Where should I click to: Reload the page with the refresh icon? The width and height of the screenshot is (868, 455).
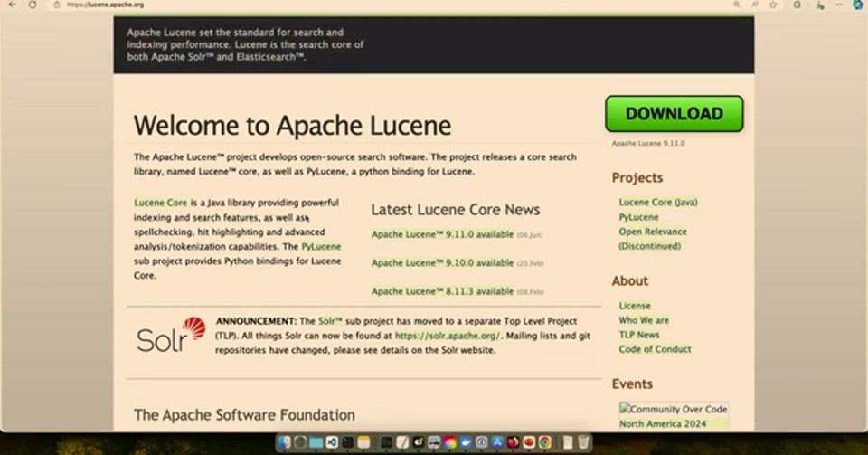(x=33, y=5)
